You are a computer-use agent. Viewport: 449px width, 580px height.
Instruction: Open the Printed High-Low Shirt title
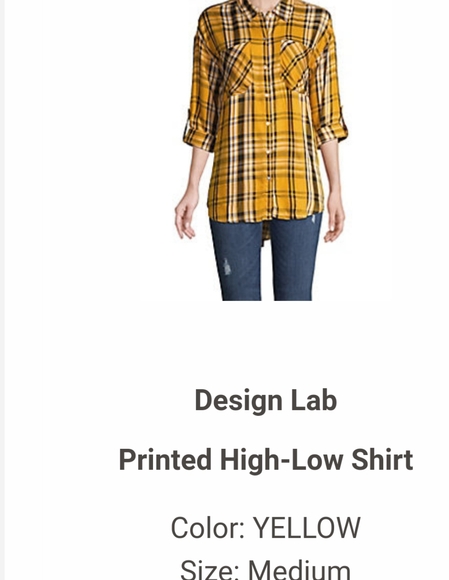pos(266,460)
